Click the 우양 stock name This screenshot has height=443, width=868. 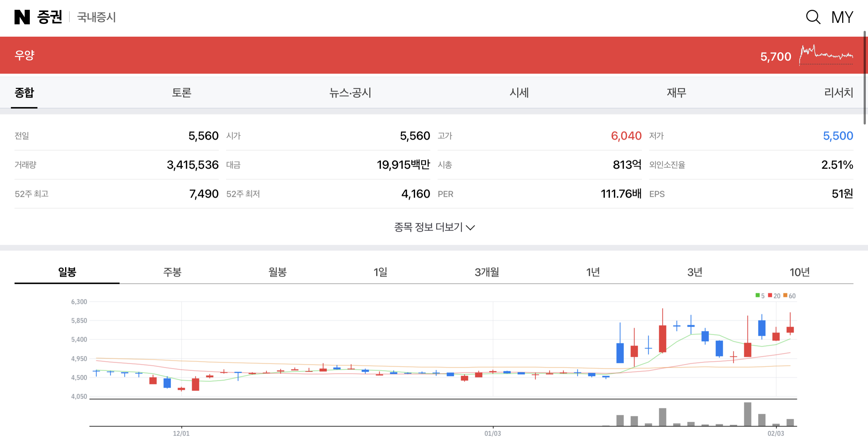(24, 55)
